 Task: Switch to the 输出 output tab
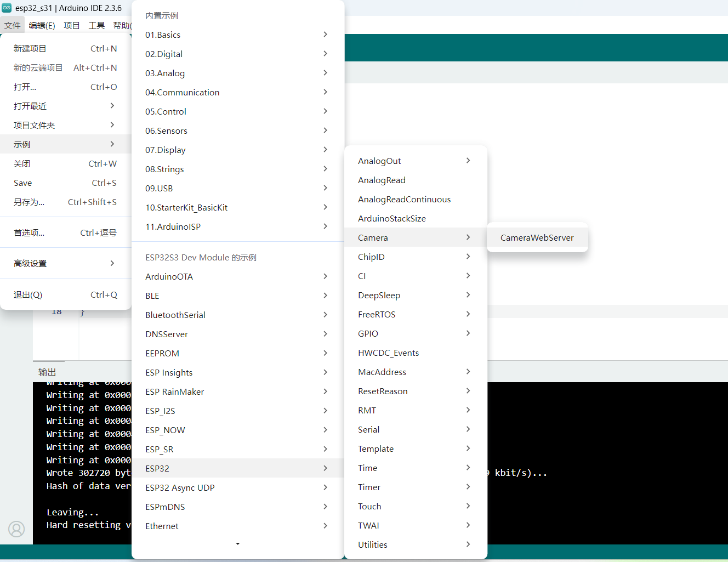48,372
